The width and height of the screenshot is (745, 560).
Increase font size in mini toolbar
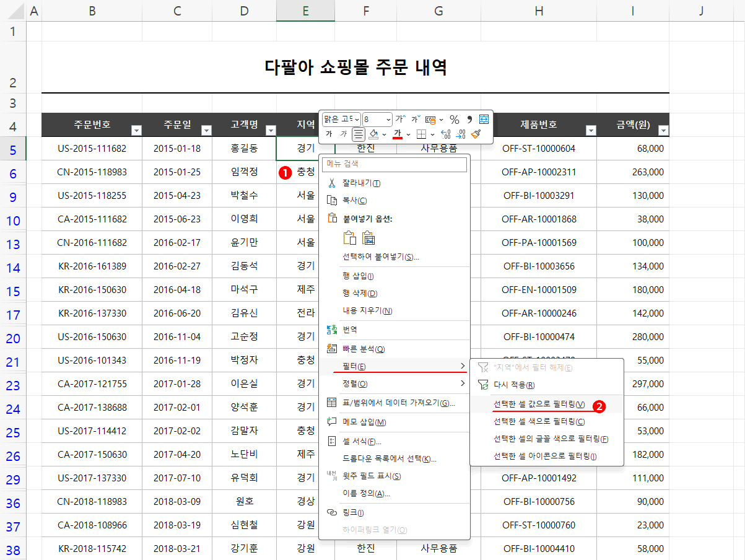click(401, 119)
